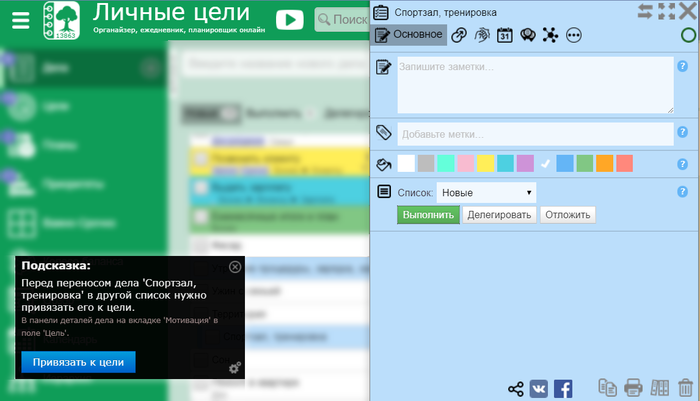Select the blue color swatch
This screenshot has width=700, height=401.
[565, 163]
